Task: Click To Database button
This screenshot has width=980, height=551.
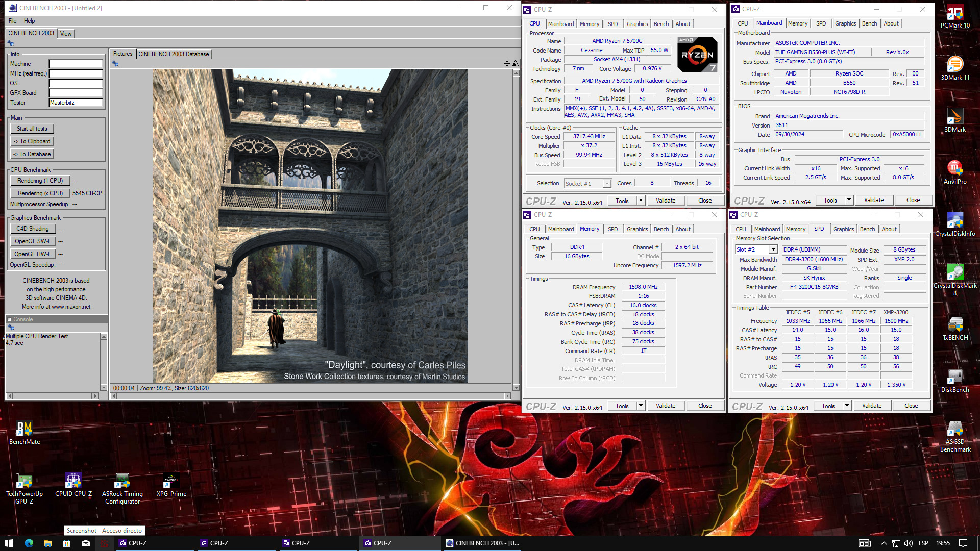Action: 32,154
